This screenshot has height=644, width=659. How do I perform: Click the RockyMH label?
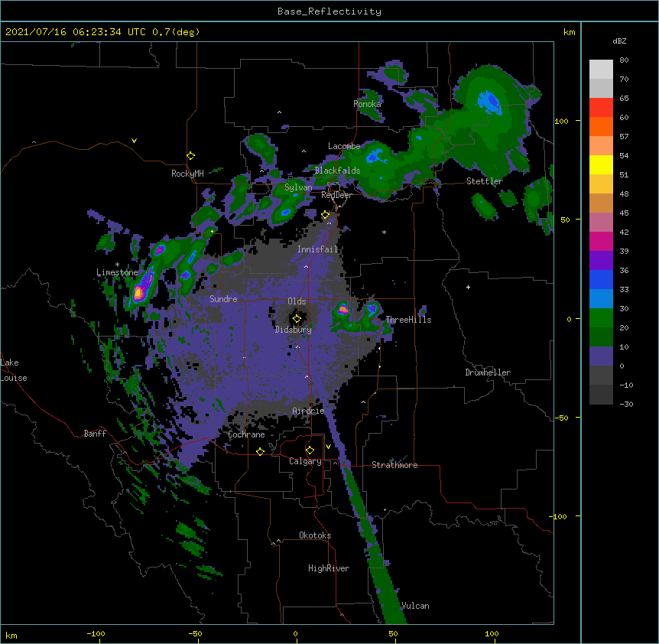187,174
